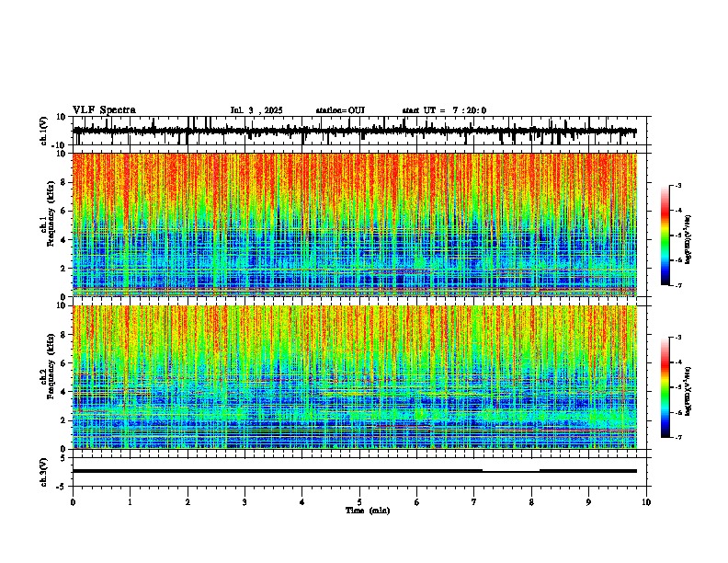Click inside the ch.1 voltage waveform panel

[361, 131]
